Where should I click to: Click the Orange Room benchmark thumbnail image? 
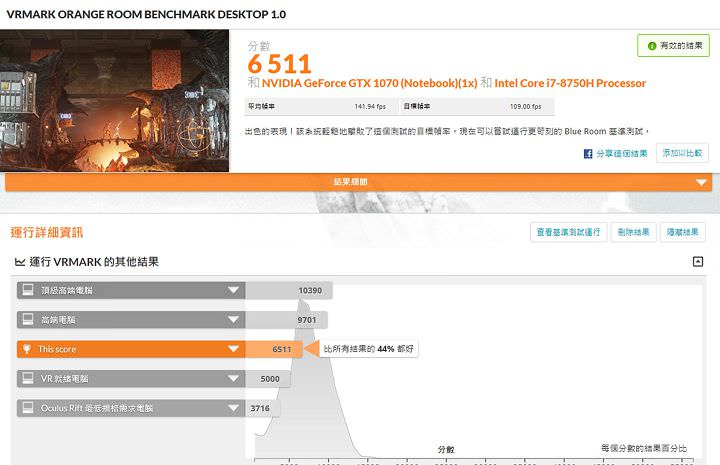pos(115,102)
